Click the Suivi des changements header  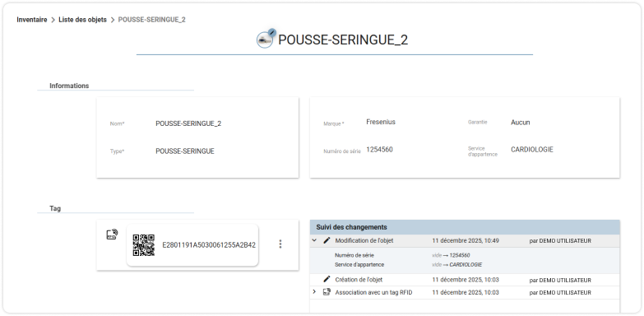[x=465, y=227]
